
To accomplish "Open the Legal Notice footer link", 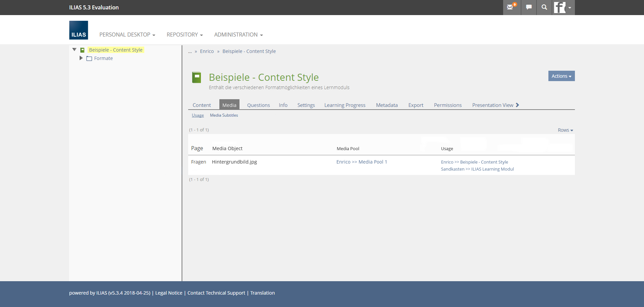I will pos(169,293).
